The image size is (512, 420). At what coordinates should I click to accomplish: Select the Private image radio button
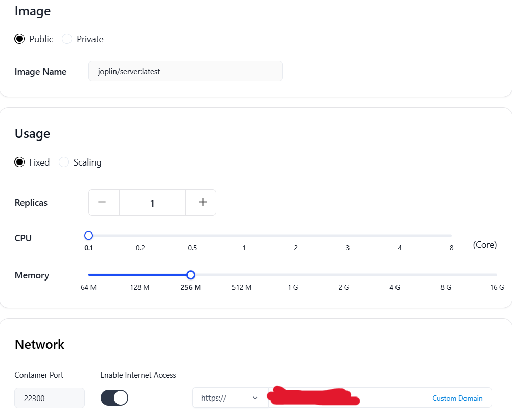[x=67, y=39]
